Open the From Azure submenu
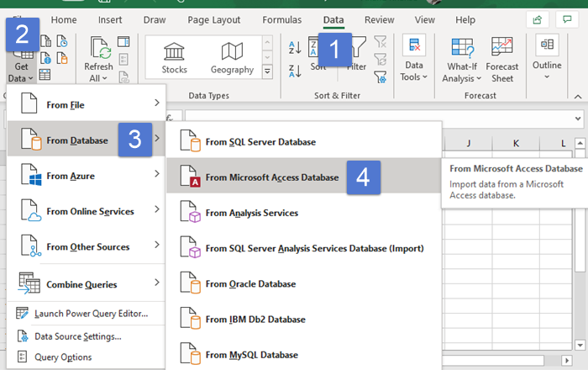 pyautogui.click(x=87, y=174)
